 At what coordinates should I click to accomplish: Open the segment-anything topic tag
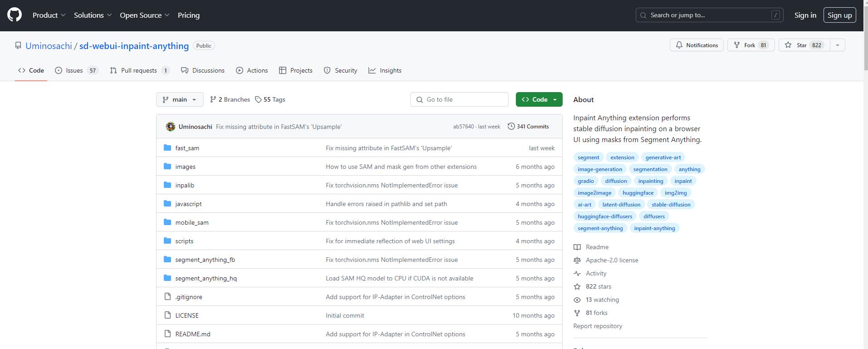coord(600,228)
